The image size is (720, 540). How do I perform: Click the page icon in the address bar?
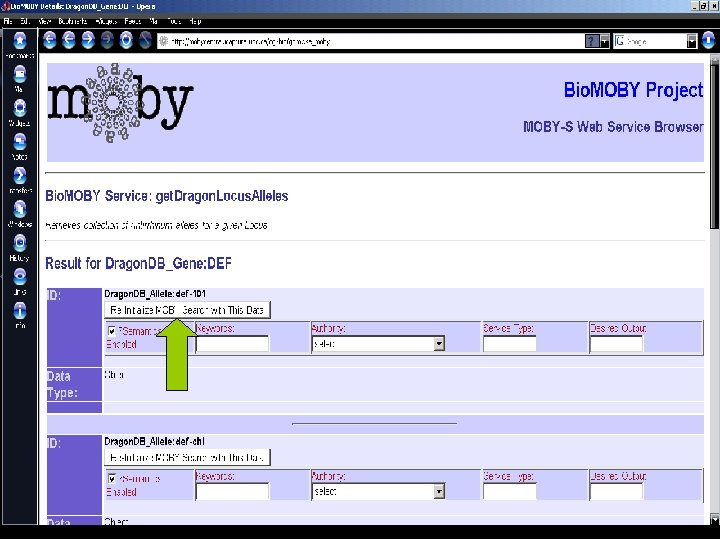click(x=163, y=41)
